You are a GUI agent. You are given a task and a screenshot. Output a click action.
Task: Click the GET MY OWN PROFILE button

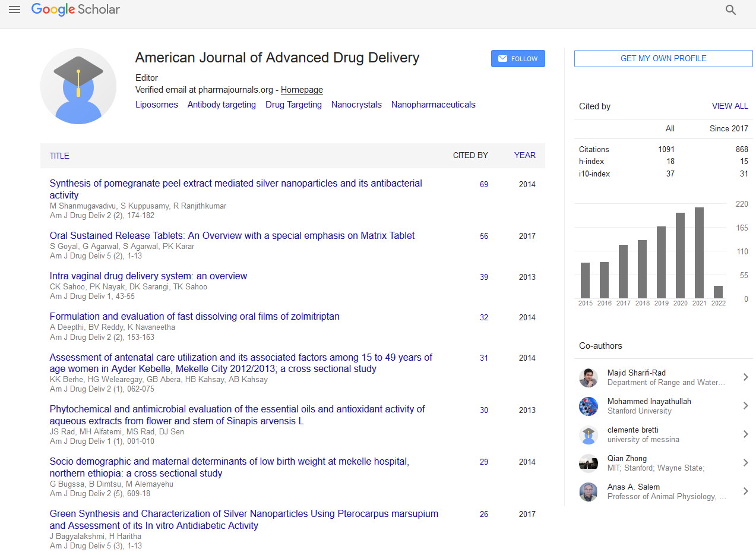click(663, 58)
